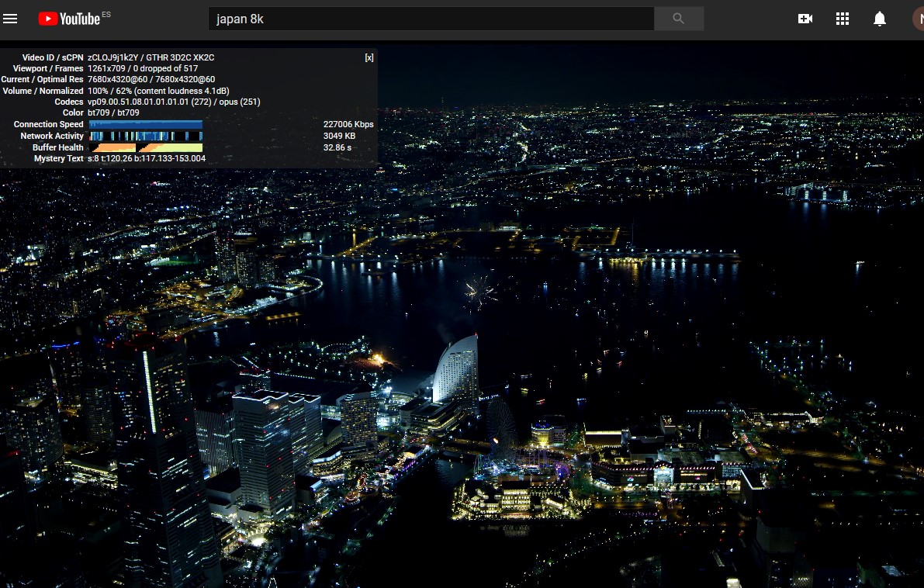Click the Connection Speed graph bar
Viewport: 924px width, 588px height.
[x=146, y=124]
